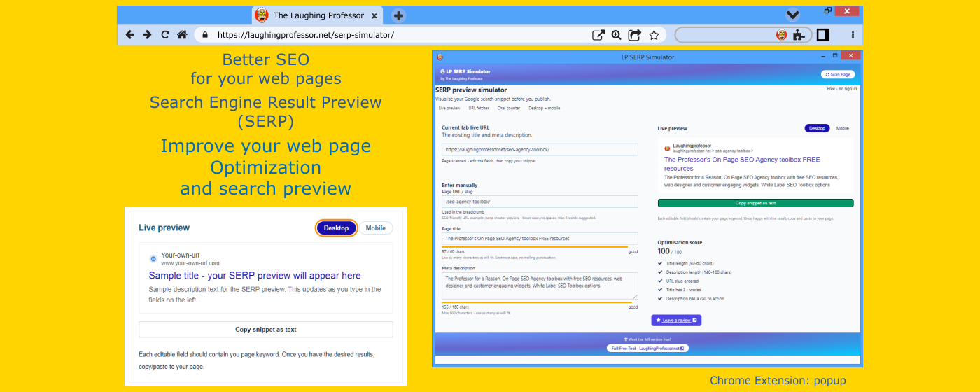Click the 'SERP preview simulator' heading
The width and height of the screenshot is (980, 392).
(471, 90)
